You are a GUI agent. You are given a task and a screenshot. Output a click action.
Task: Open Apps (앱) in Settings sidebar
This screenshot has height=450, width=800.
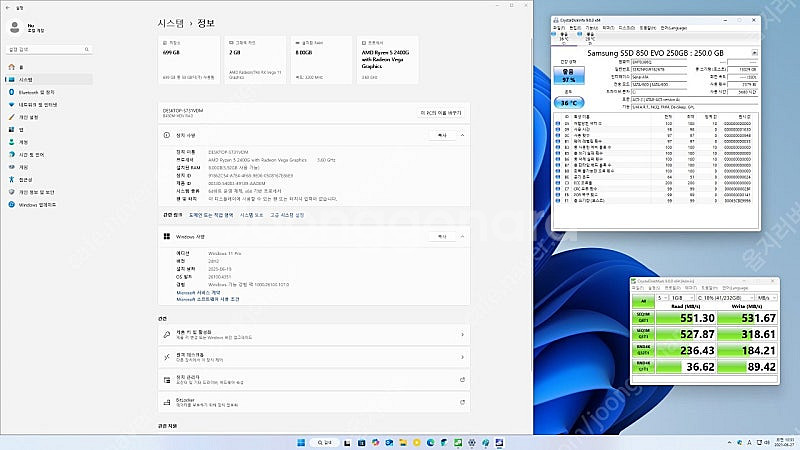pos(48,130)
